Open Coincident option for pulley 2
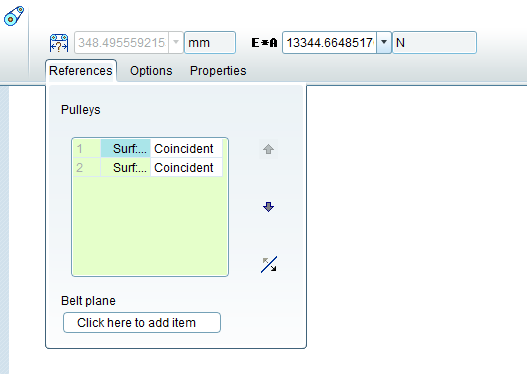The image size is (527, 374). pos(186,167)
